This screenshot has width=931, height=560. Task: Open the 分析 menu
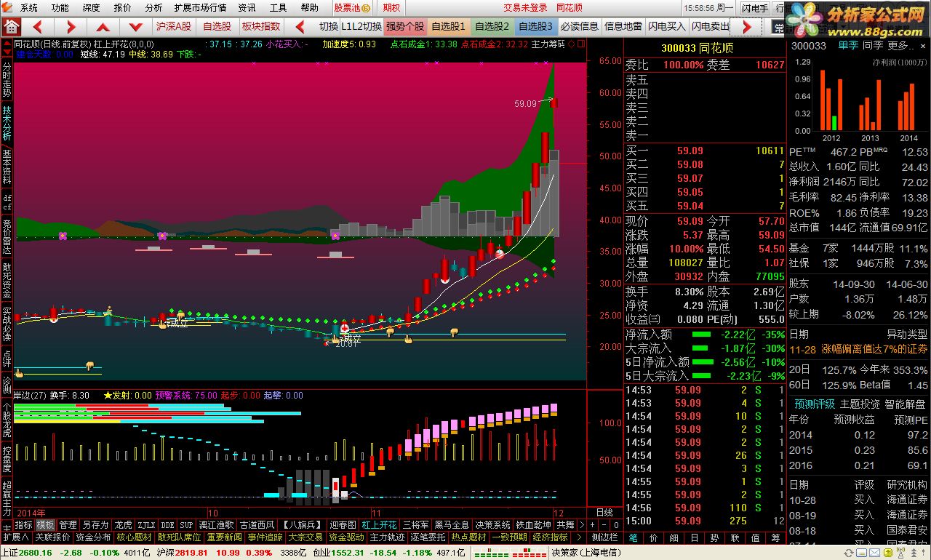point(153,8)
